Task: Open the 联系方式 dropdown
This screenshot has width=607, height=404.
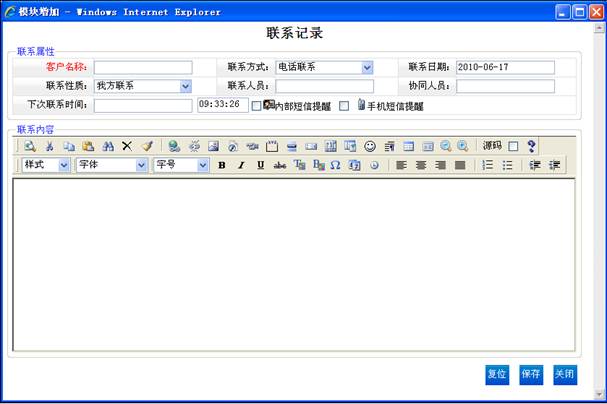Action: [367, 67]
